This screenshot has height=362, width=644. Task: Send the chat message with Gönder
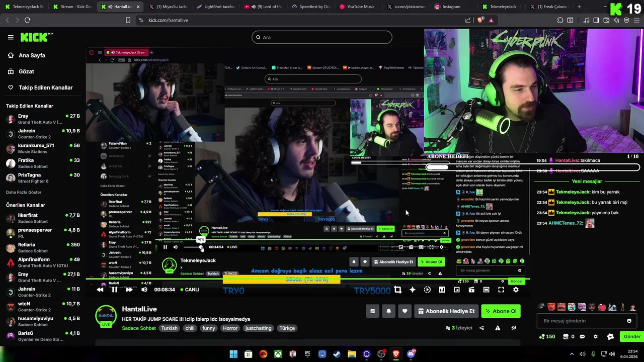click(x=632, y=337)
